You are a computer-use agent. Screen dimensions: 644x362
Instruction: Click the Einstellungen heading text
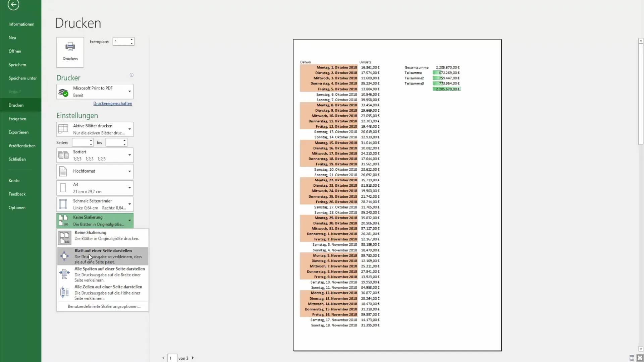coord(77,116)
